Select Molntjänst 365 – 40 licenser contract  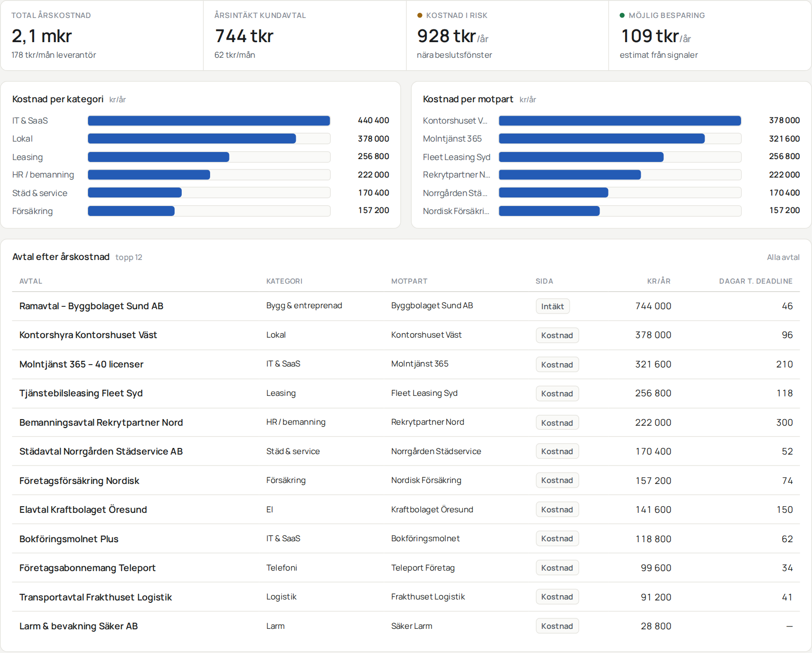pos(81,364)
